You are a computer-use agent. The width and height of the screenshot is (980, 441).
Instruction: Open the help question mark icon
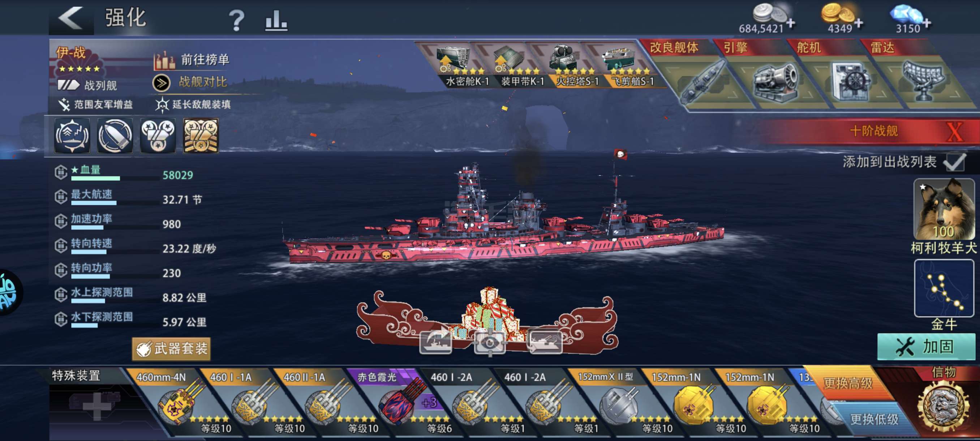[236, 20]
